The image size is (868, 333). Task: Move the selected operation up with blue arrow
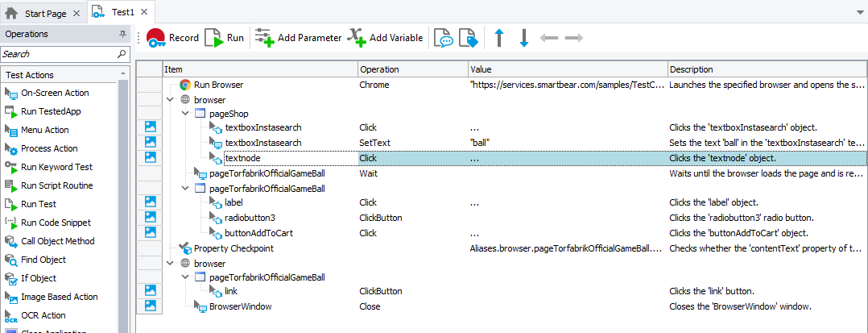point(499,38)
